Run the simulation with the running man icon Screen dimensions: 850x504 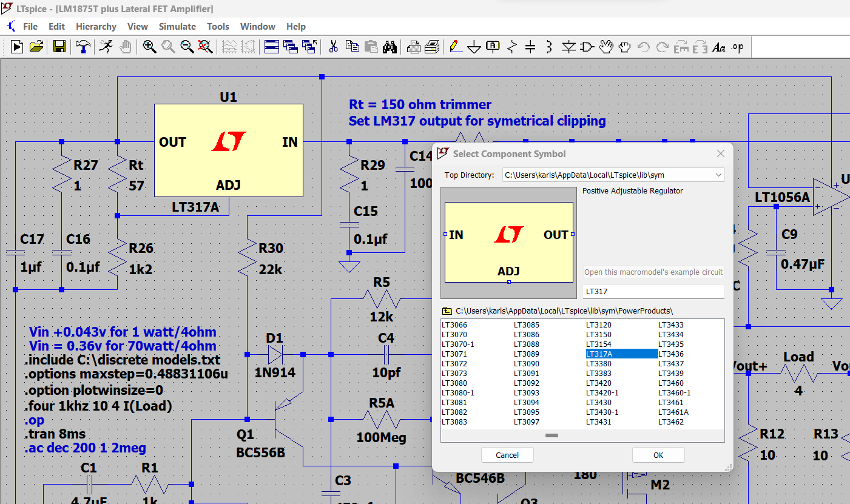coord(107,46)
